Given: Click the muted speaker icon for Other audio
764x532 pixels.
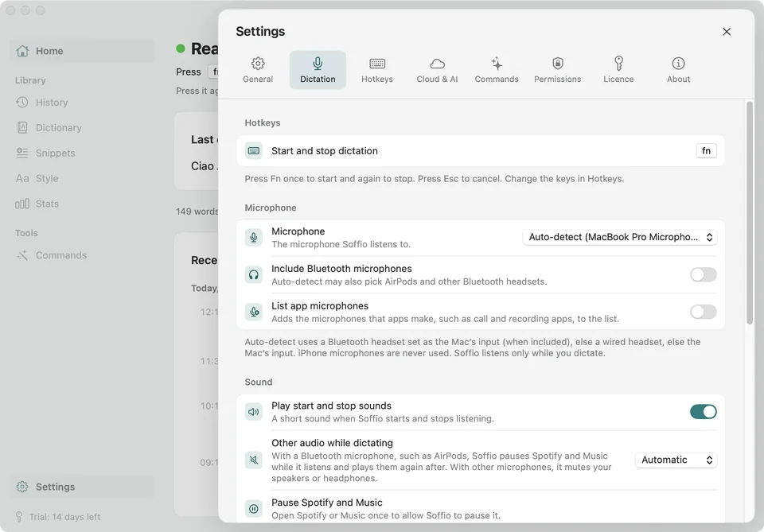Looking at the screenshot, I should (253, 460).
